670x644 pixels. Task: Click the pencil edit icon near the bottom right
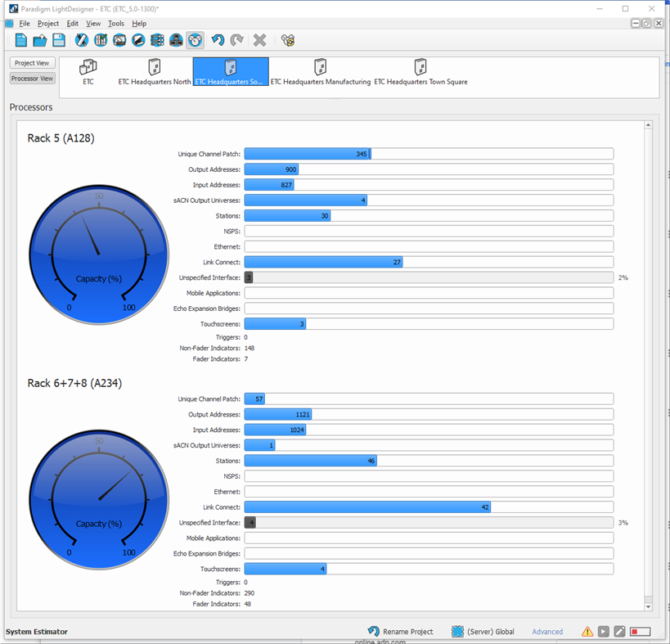618,631
